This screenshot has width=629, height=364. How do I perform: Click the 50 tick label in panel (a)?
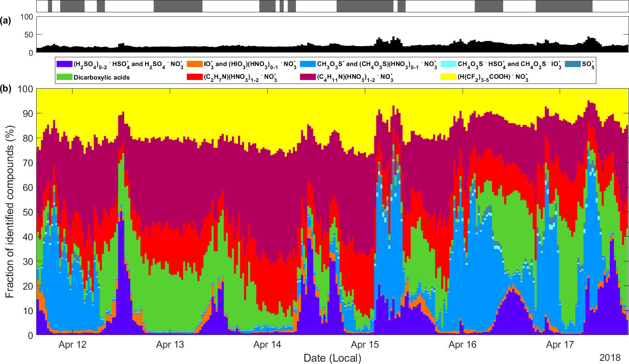tap(28, 35)
